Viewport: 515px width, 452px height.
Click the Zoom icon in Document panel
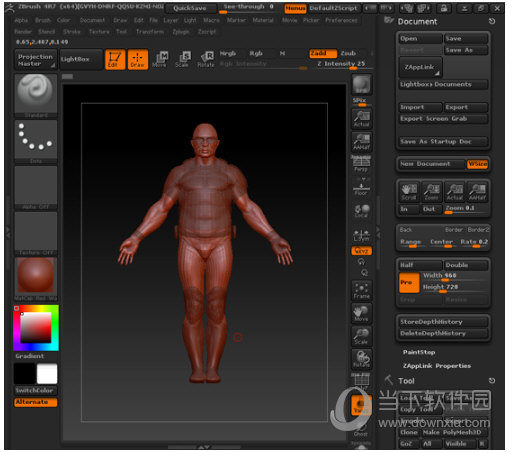pyautogui.click(x=432, y=192)
